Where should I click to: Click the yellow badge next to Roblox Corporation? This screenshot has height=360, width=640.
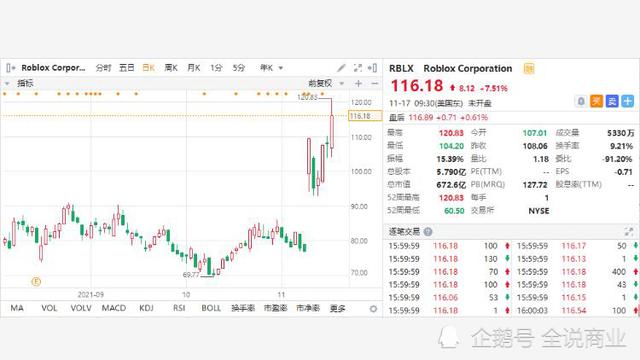(x=529, y=69)
